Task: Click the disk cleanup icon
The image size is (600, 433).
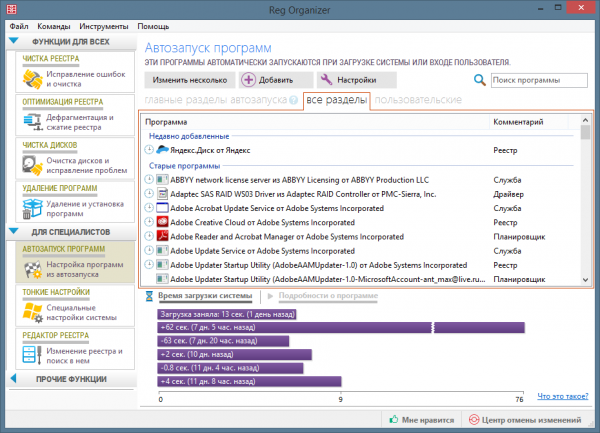Action: (x=33, y=165)
